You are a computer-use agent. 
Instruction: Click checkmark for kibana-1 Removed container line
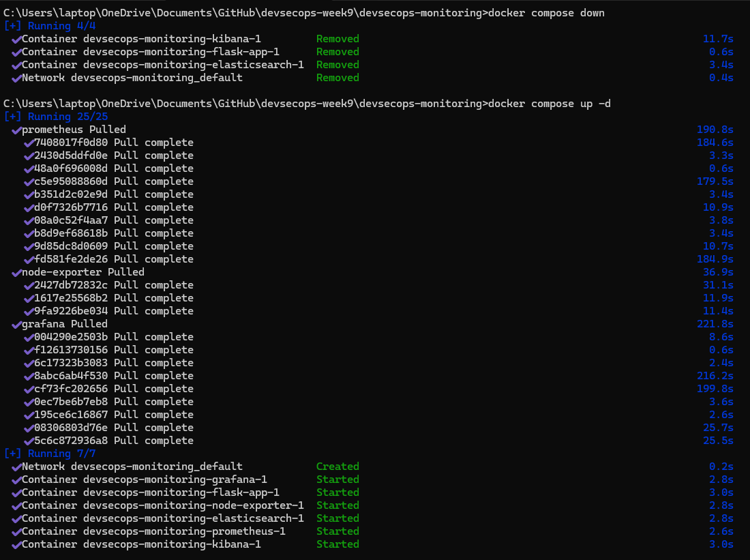[x=16, y=39]
